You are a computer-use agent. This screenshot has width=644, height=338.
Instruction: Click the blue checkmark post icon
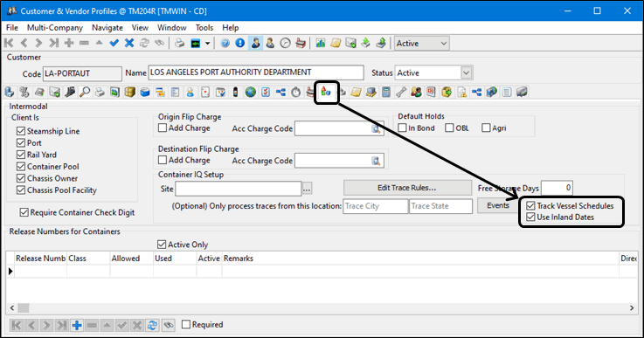(114, 43)
